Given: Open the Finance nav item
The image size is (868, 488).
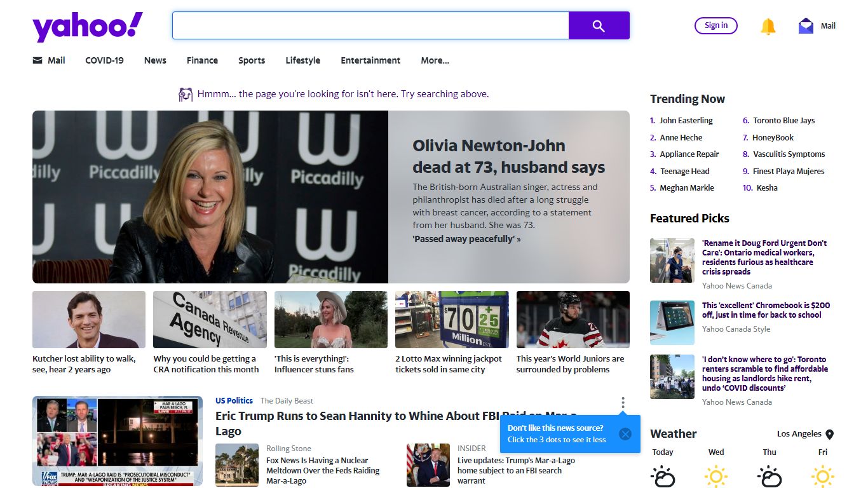Looking at the screenshot, I should (202, 60).
